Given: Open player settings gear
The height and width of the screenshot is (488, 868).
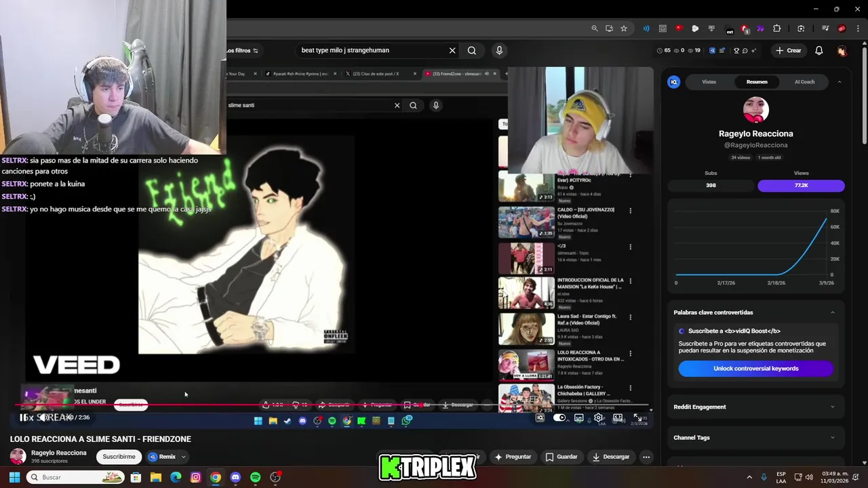Looking at the screenshot, I should pyautogui.click(x=599, y=418).
